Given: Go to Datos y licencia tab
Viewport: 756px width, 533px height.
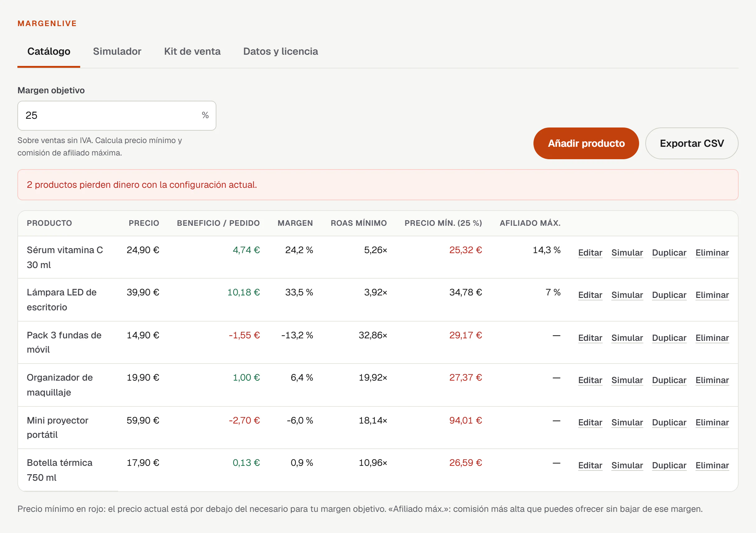Looking at the screenshot, I should 280,51.
